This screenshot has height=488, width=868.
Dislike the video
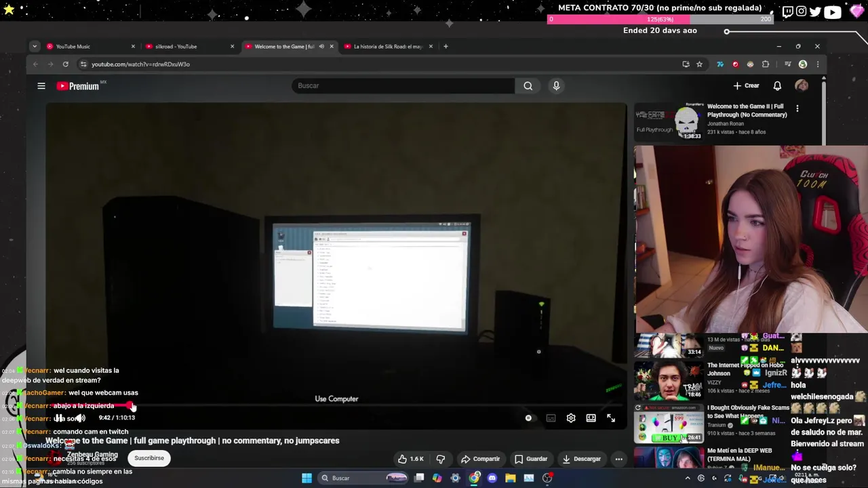(441, 459)
